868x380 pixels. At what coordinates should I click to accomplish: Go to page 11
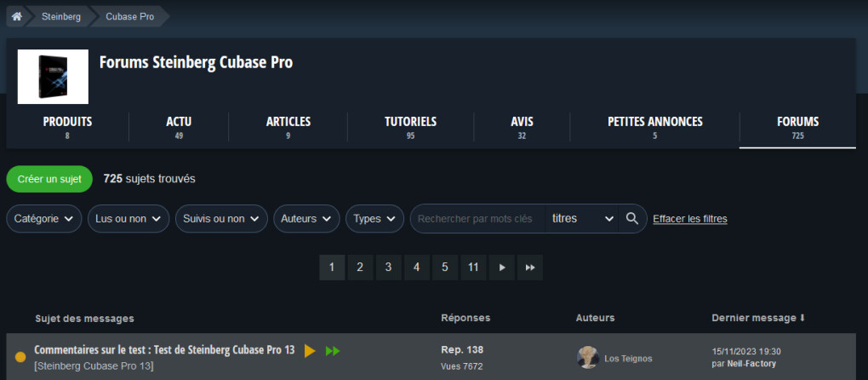(473, 268)
